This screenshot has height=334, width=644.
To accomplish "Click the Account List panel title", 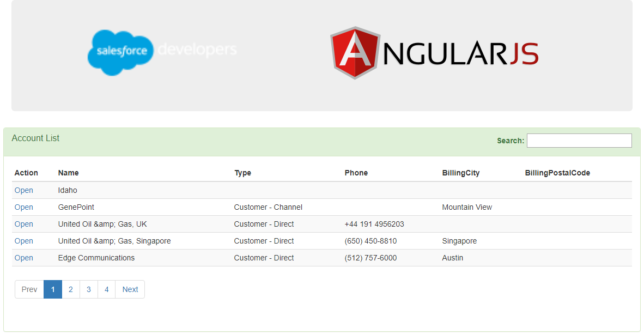I will (x=35, y=138).
